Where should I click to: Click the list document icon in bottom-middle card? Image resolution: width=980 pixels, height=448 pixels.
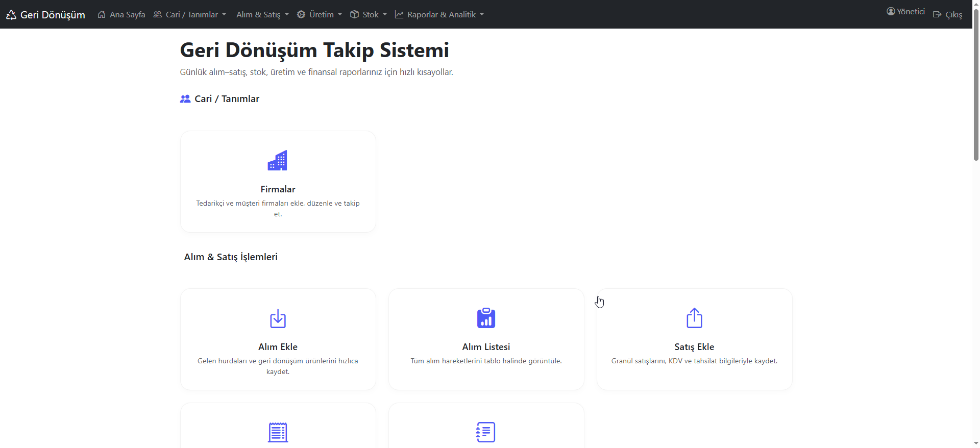486,432
